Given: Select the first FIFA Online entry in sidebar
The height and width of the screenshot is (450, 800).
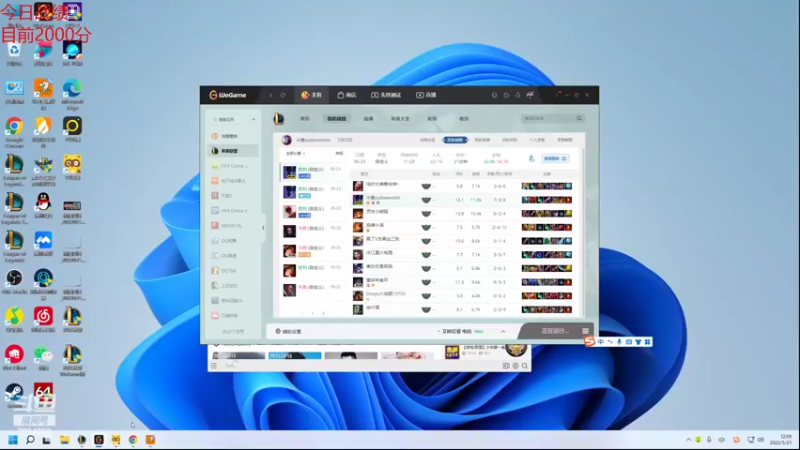Looking at the screenshot, I should (233, 166).
